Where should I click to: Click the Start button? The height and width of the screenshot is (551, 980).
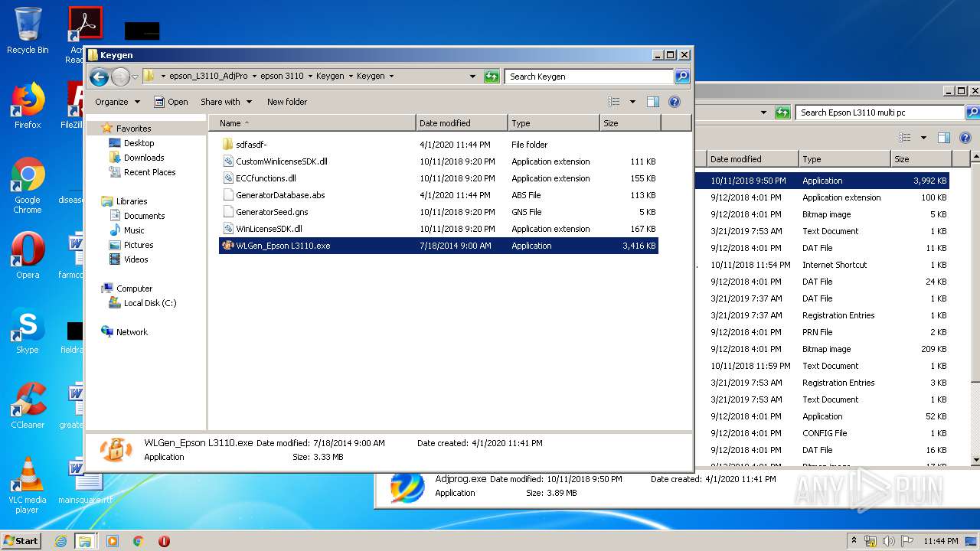pos(21,541)
